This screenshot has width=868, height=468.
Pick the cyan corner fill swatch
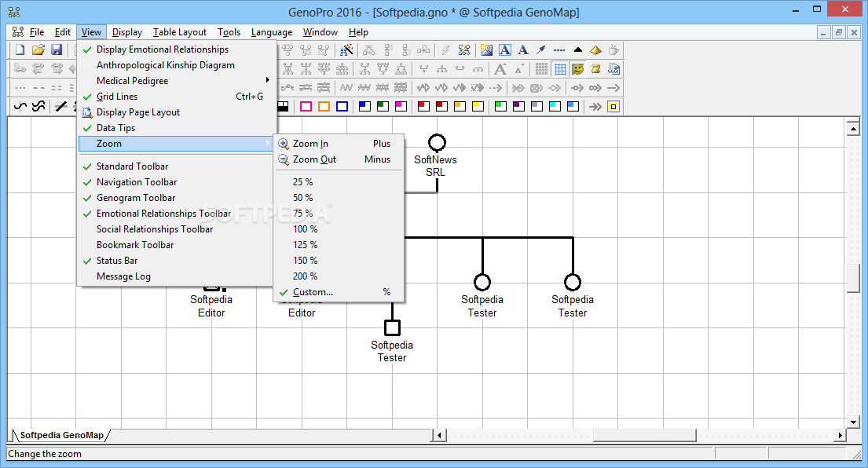pos(555,107)
